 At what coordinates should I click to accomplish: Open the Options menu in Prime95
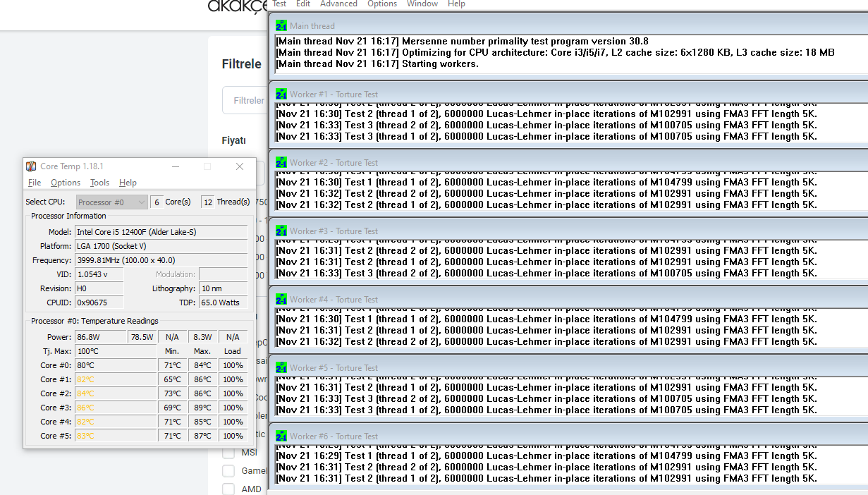[x=382, y=4]
